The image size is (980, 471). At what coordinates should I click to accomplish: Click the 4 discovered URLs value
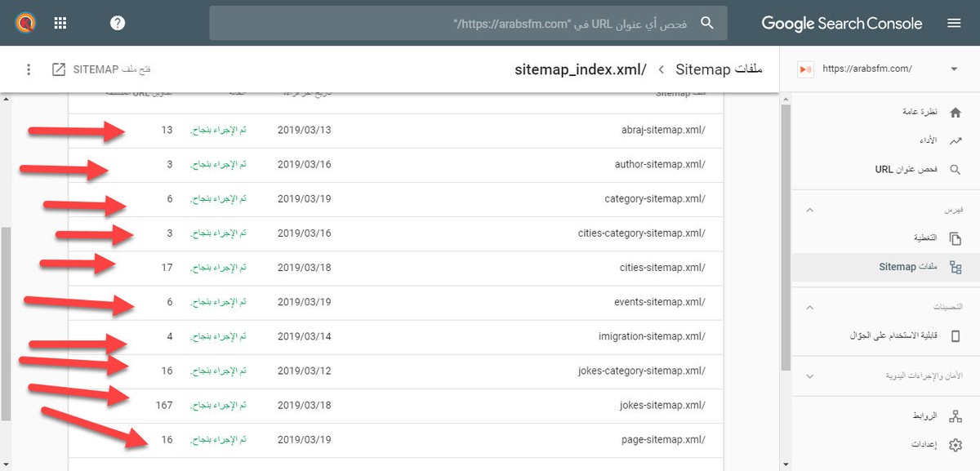(x=170, y=337)
